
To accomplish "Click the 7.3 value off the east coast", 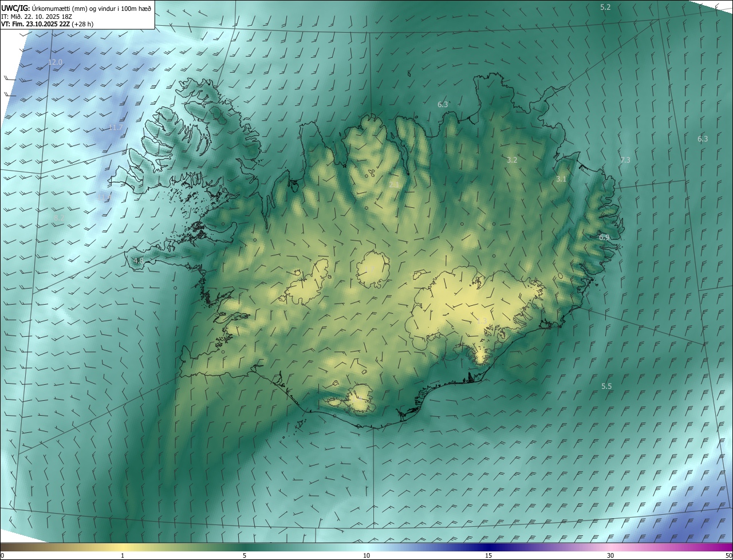I will 625,160.
